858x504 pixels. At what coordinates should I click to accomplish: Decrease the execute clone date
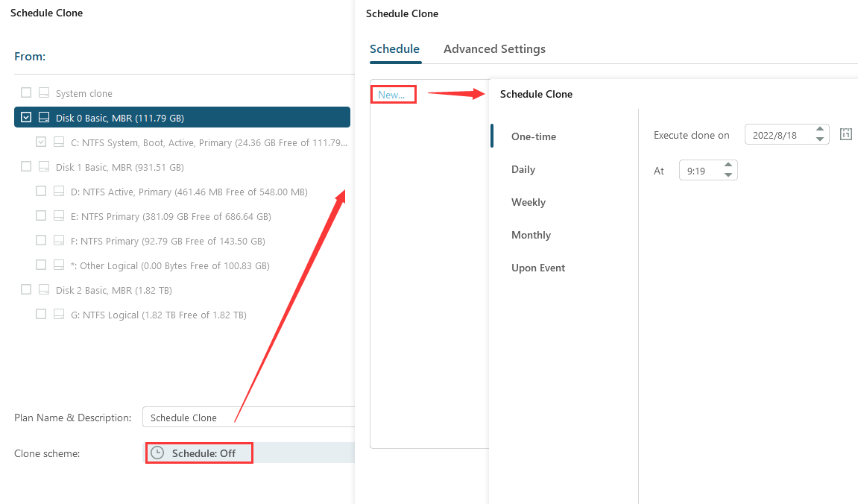point(820,139)
